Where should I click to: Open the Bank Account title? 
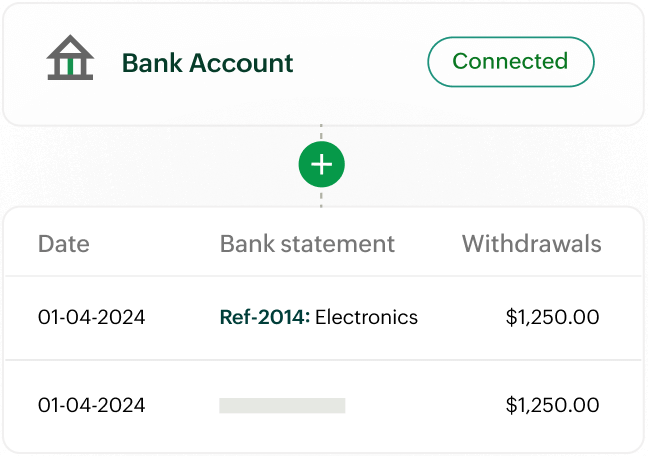pyautogui.click(x=207, y=63)
